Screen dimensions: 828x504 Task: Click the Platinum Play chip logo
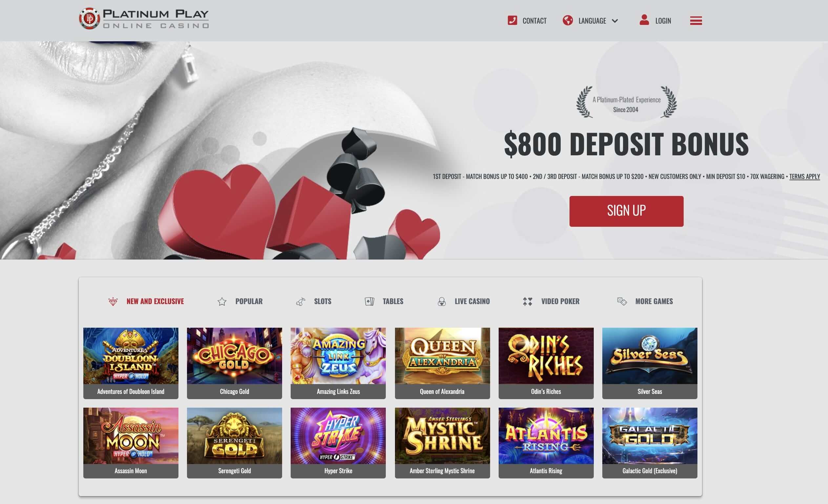pyautogui.click(x=89, y=18)
